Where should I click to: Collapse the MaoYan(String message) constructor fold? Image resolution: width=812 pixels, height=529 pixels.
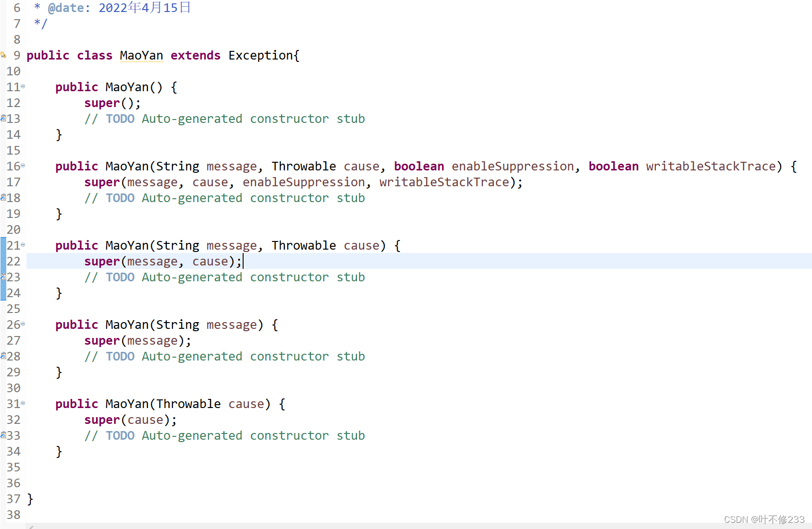23,324
